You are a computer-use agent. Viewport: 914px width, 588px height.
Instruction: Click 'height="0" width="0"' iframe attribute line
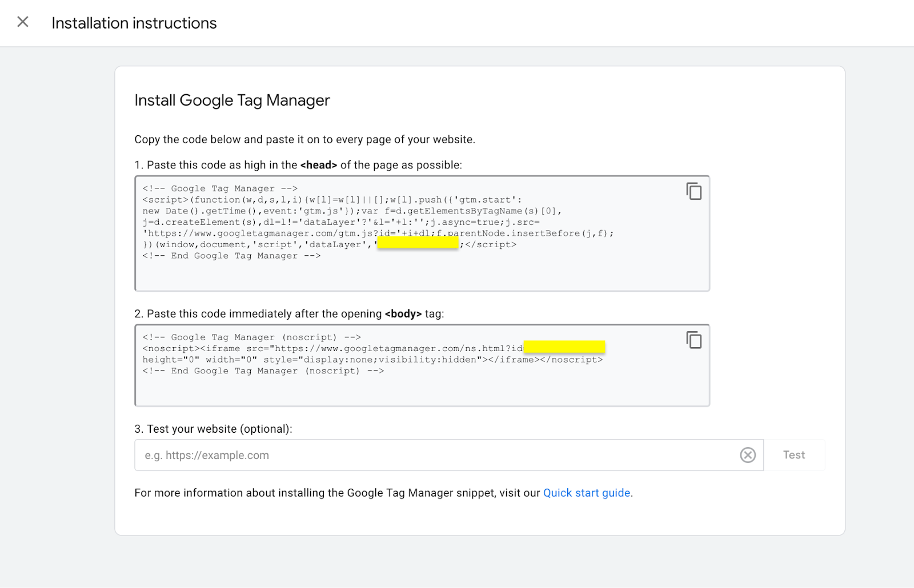tap(372, 360)
